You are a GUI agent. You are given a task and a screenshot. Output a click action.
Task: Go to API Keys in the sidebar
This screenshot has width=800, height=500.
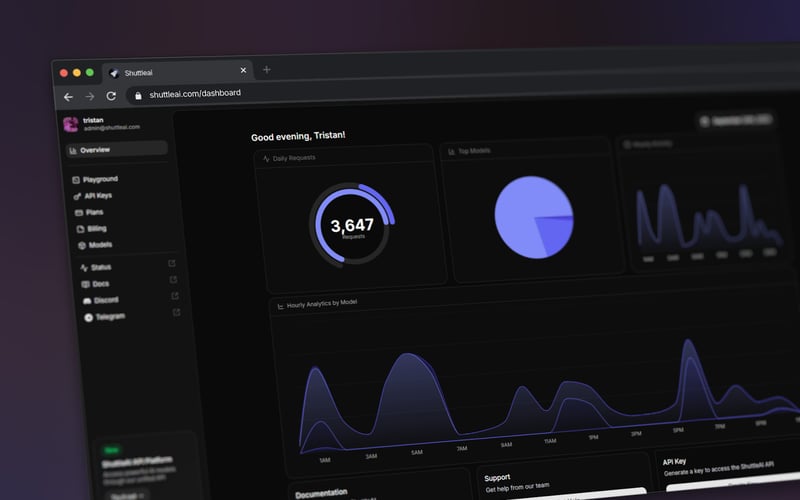(x=93, y=196)
